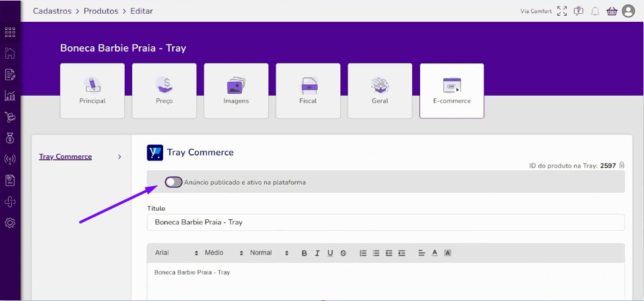Apply underline formatting in the editor
The image size is (644, 301).
click(x=330, y=253)
